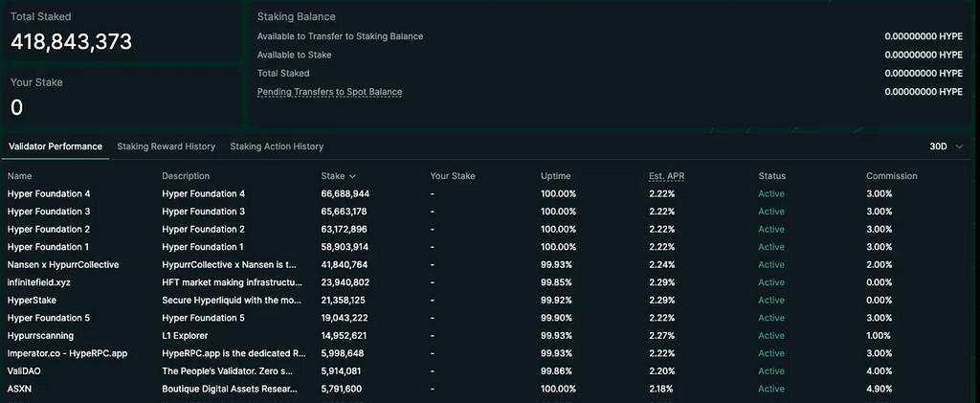980x403 pixels.
Task: Click stake value 5,914,081
Action: coord(342,371)
